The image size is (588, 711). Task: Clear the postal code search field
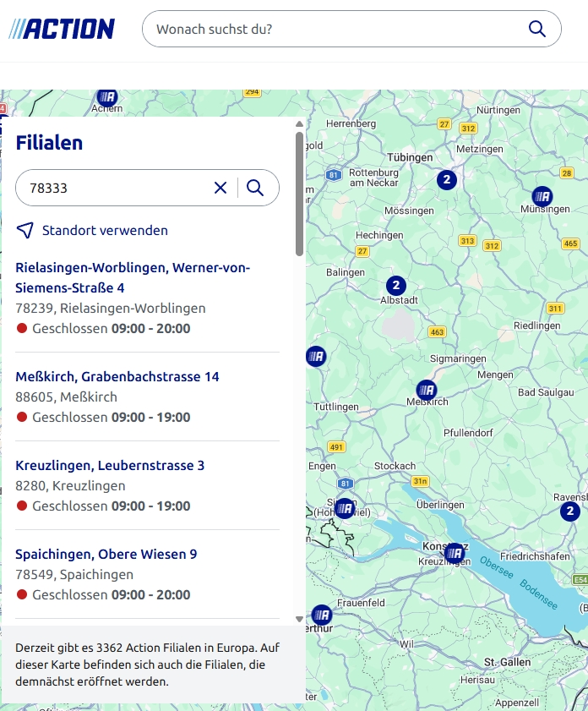tap(220, 188)
